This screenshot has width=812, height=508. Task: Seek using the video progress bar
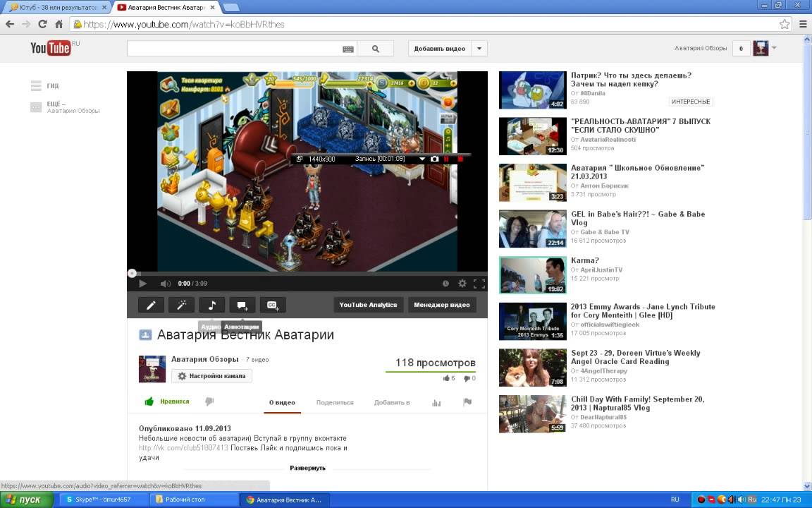pyautogui.click(x=307, y=272)
